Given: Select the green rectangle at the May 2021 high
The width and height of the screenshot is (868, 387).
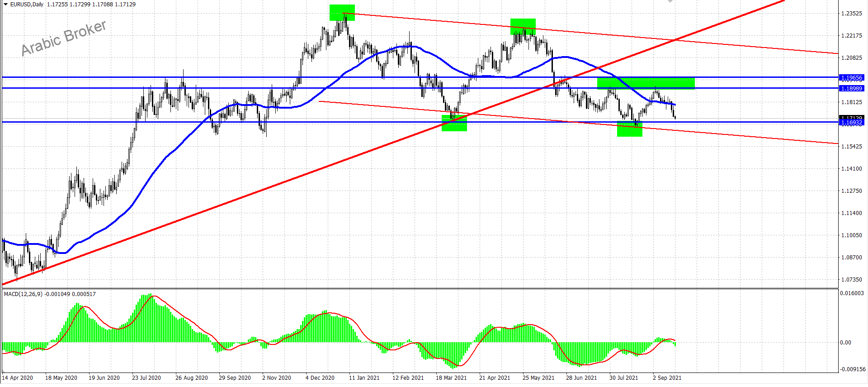Looking at the screenshot, I should tap(523, 27).
